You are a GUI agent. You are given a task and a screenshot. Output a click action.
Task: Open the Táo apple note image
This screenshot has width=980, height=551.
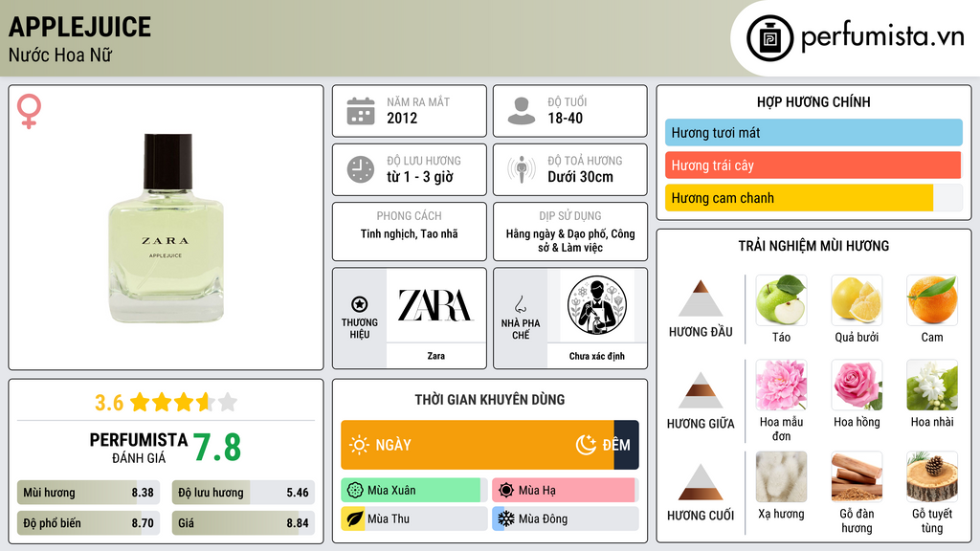781,299
